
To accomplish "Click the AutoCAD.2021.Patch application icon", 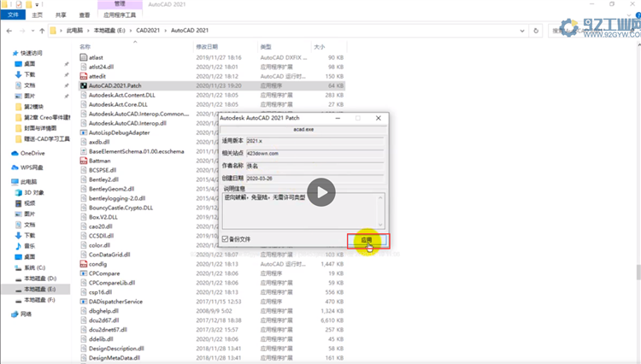I will (x=84, y=85).
